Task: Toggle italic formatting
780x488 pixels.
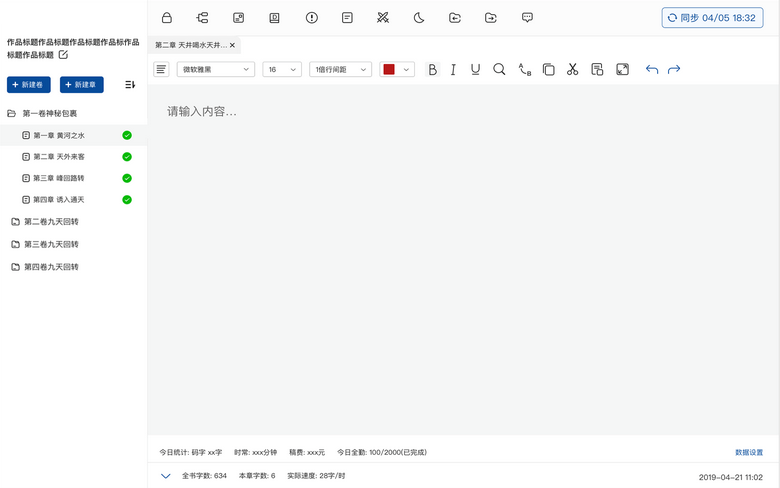Action: pos(453,69)
